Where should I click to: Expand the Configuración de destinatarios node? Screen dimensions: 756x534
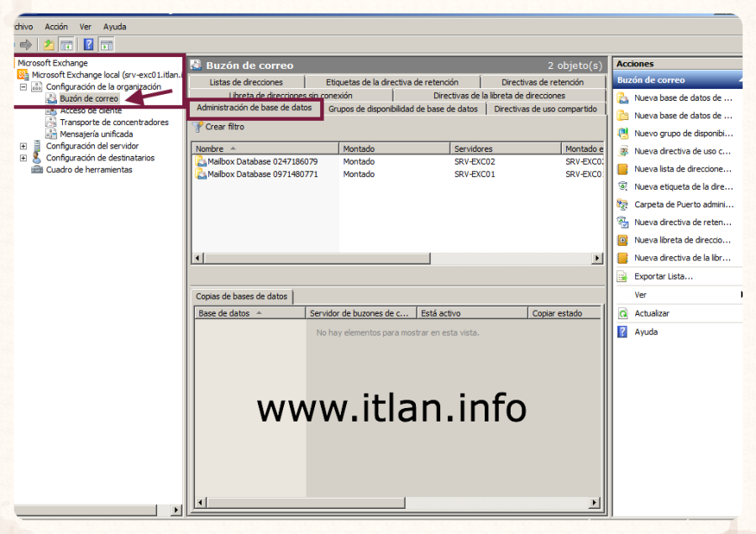tap(24, 158)
